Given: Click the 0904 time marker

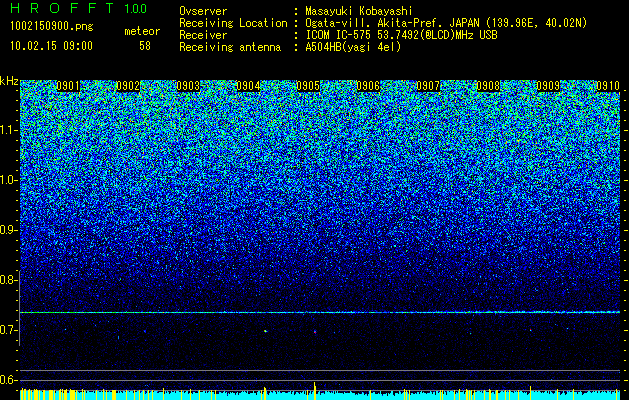Looking at the screenshot, I should coord(248,86).
